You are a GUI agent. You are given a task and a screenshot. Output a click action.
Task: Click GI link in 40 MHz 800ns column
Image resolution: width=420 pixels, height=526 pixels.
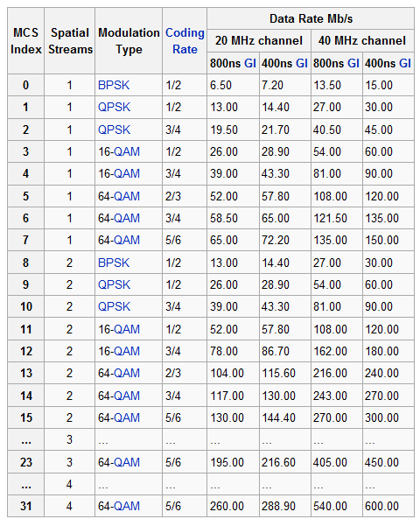tap(353, 63)
